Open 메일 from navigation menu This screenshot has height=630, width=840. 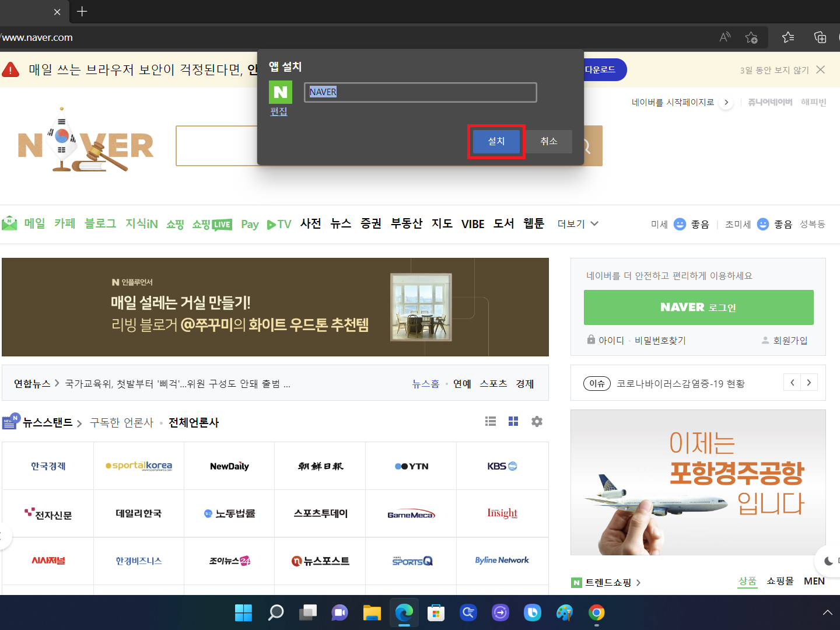tap(34, 223)
